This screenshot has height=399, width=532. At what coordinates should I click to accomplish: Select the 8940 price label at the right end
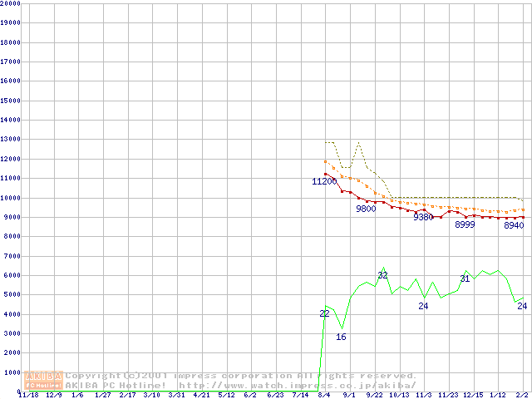[x=514, y=225]
